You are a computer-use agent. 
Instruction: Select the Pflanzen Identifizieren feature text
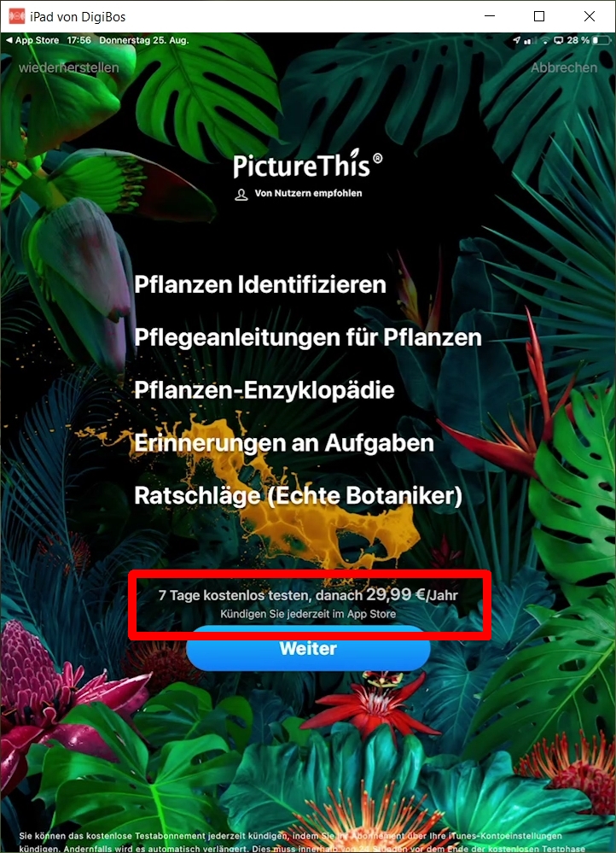click(260, 284)
